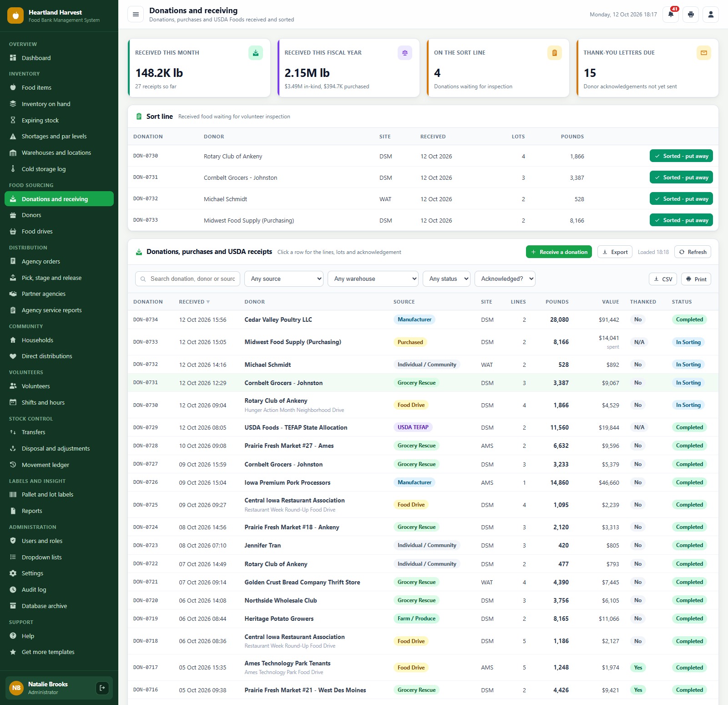Image resolution: width=728 pixels, height=705 pixels.
Task: Open Expiring stock in the sidebar
Action: (59, 120)
